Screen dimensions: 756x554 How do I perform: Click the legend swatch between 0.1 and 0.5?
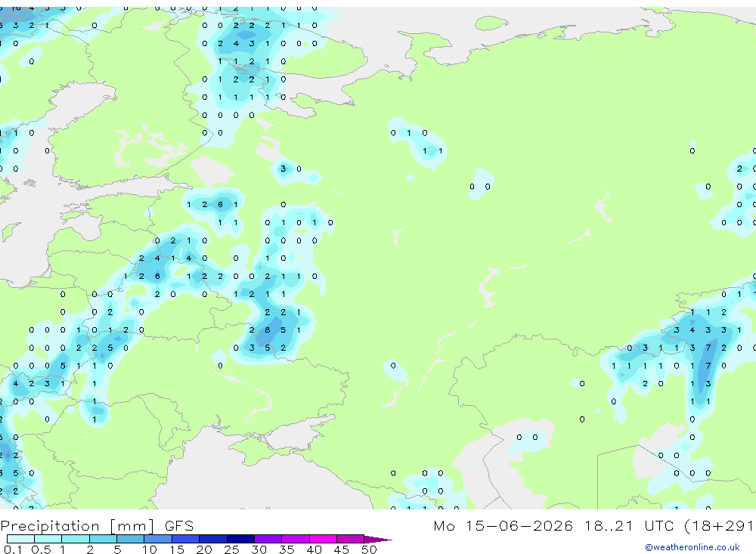[20, 539]
